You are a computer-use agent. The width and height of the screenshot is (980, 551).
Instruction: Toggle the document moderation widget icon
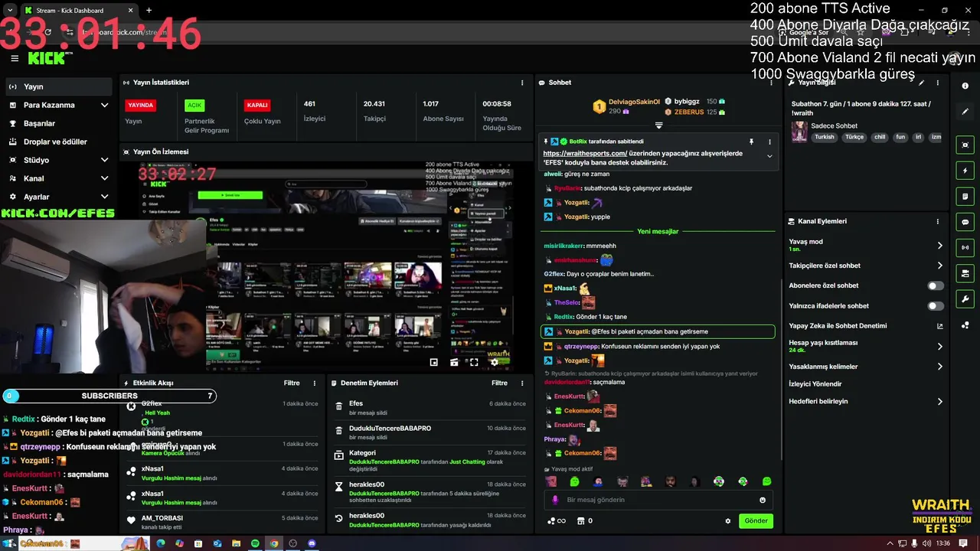coord(965,196)
